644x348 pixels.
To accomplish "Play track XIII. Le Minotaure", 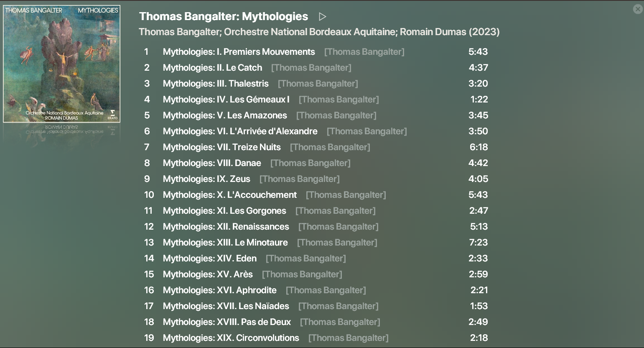I will (225, 243).
